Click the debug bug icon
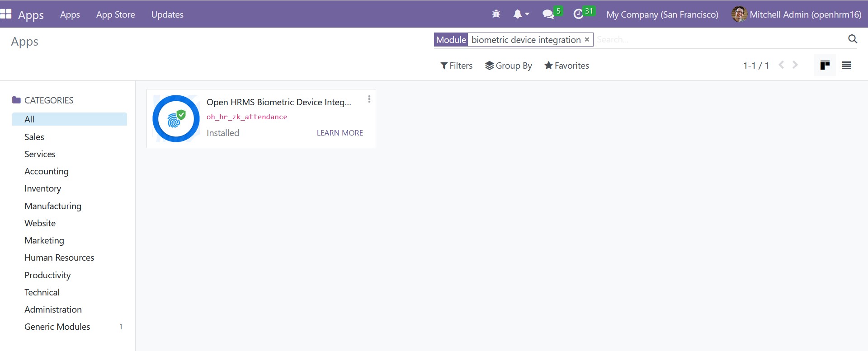Viewport: 868px width, 351px height. (x=496, y=14)
